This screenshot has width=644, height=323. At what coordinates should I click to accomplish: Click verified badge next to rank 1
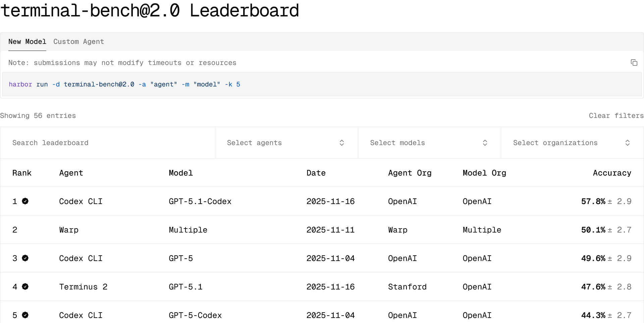coord(25,201)
